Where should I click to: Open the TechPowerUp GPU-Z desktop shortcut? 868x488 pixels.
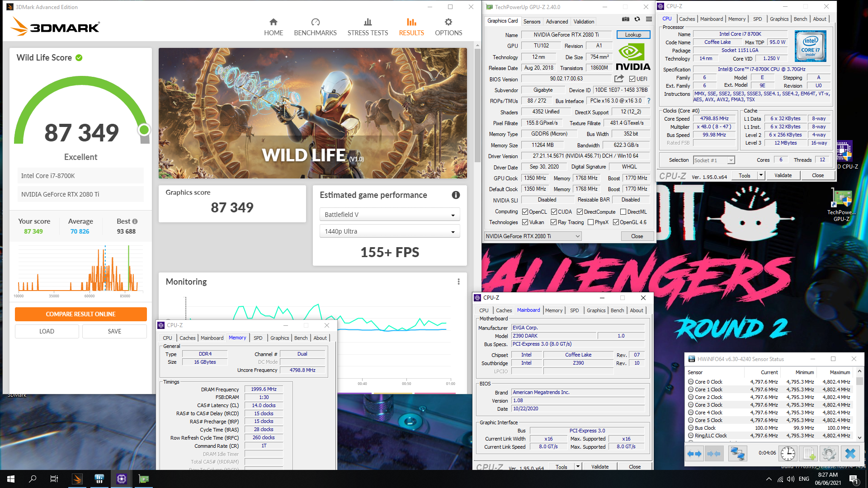pyautogui.click(x=841, y=205)
